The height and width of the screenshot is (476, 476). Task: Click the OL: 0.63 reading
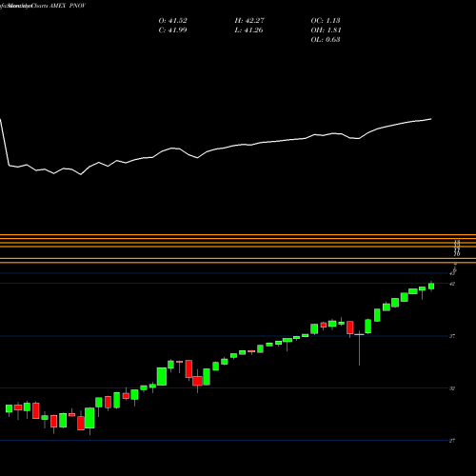click(x=326, y=40)
